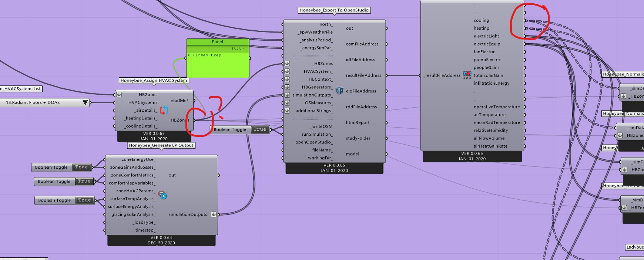Click the electricLight output parameter
644x260 pixels.
(486, 36)
